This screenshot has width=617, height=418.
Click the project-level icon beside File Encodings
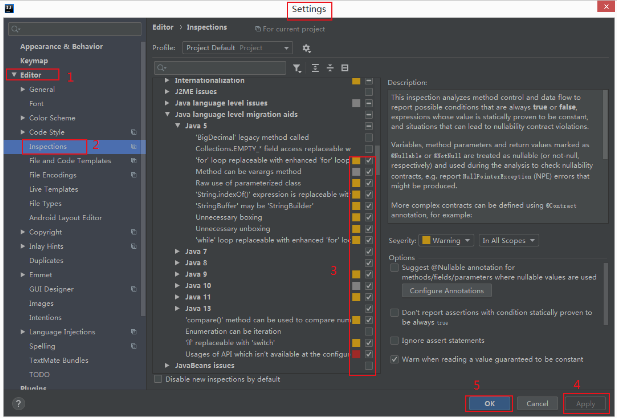[x=134, y=175]
